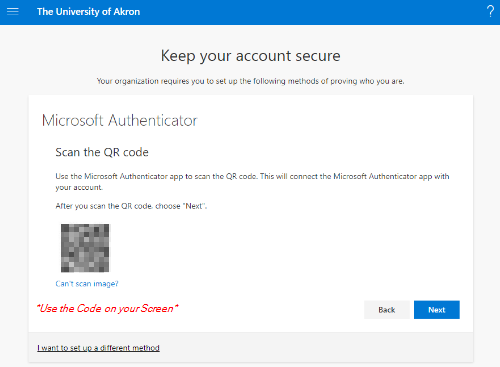Image resolution: width=500 pixels, height=367 pixels.
Task: Click The University of Akron title
Action: tap(88, 12)
